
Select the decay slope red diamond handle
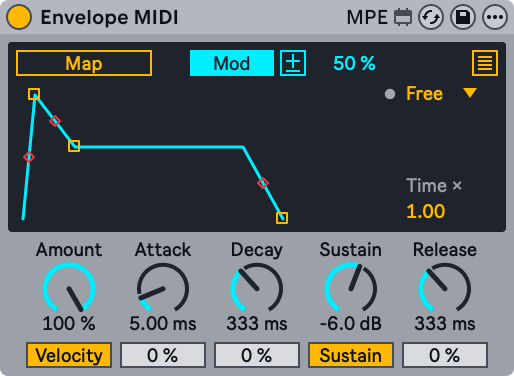click(x=55, y=121)
